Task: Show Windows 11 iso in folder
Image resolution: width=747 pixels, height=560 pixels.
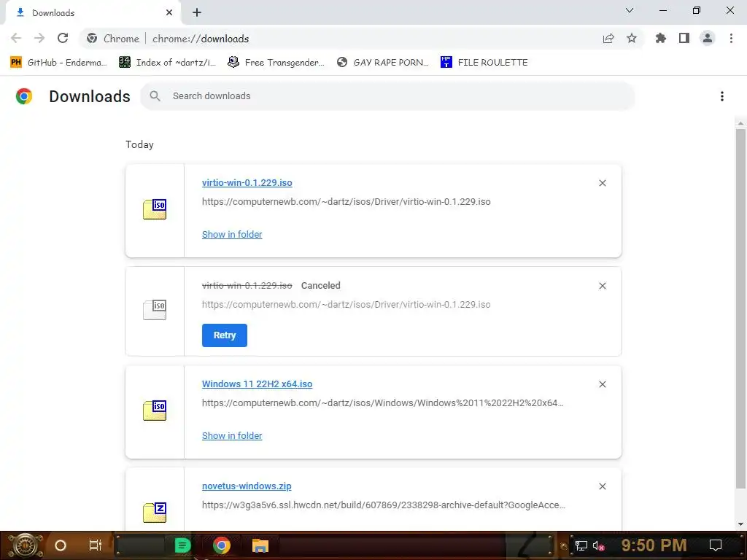Action: (232, 436)
